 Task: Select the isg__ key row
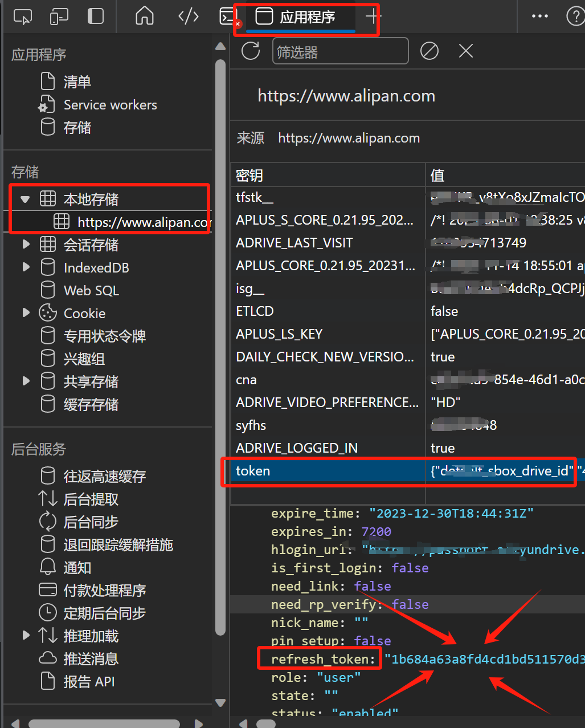[x=408, y=288]
